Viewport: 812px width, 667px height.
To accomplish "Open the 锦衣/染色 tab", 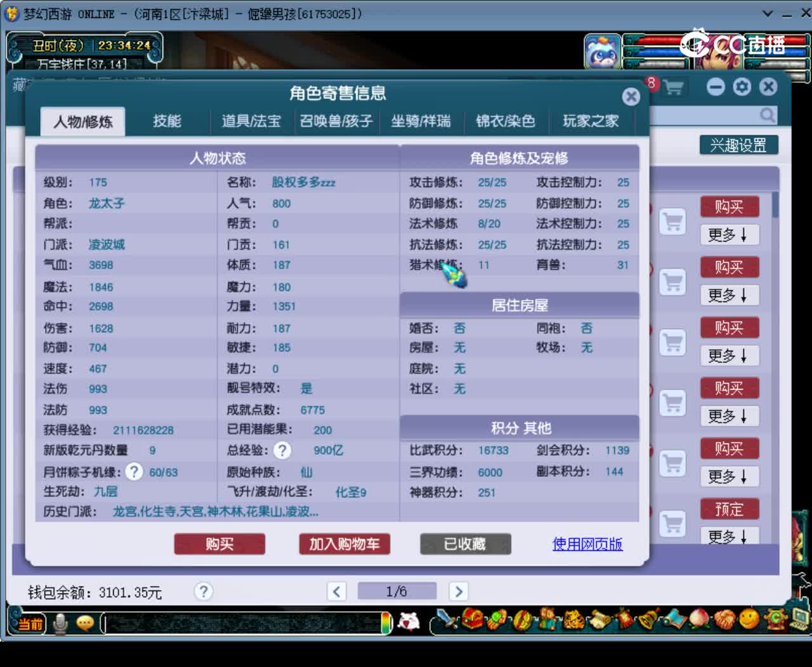I will coord(506,121).
